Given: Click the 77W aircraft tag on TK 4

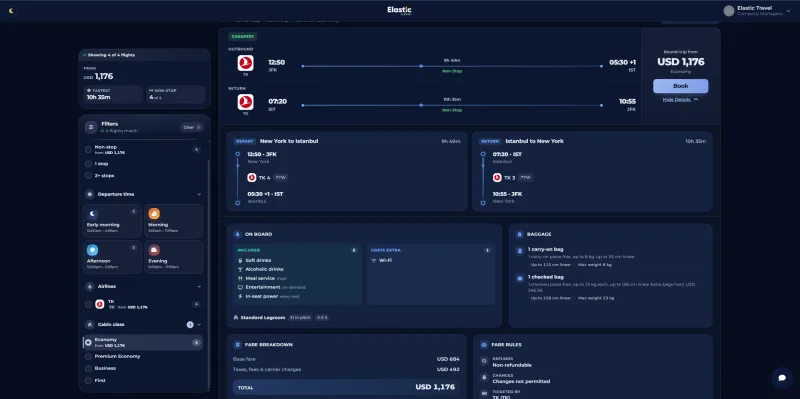Looking at the screenshot, I should click(280, 178).
